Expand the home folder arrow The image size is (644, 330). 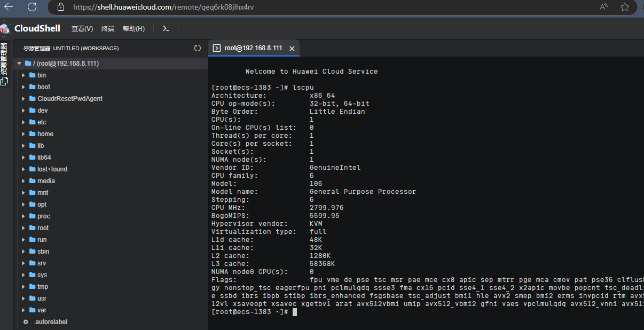(23, 134)
